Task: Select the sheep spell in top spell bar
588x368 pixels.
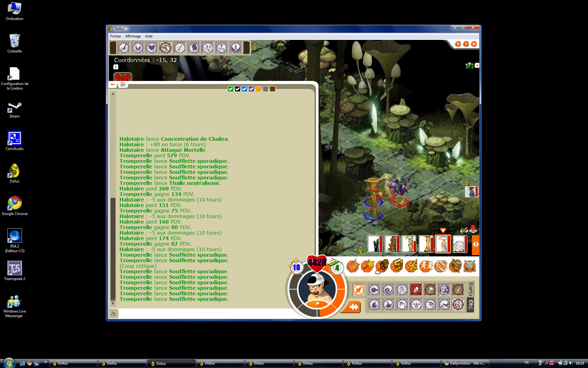Action: click(x=194, y=48)
